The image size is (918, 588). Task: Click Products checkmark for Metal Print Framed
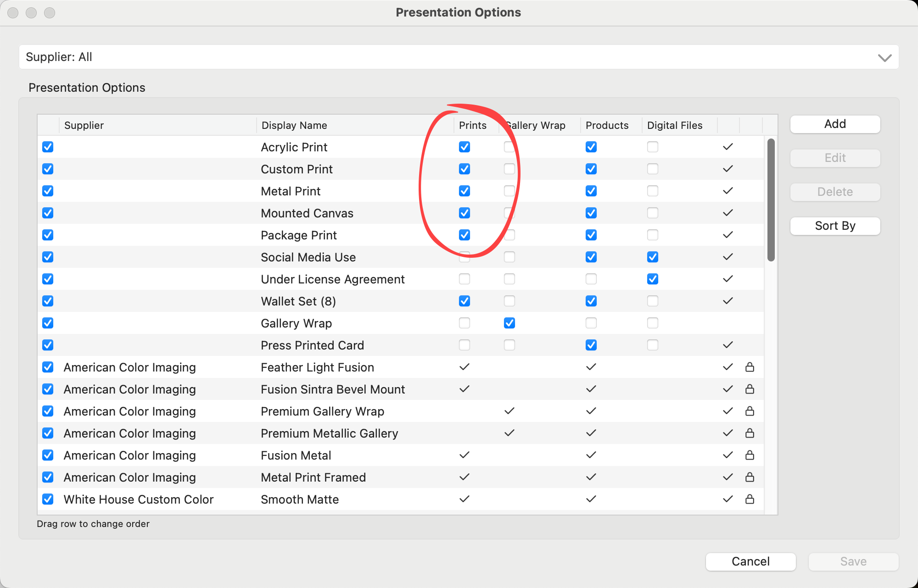point(591,477)
